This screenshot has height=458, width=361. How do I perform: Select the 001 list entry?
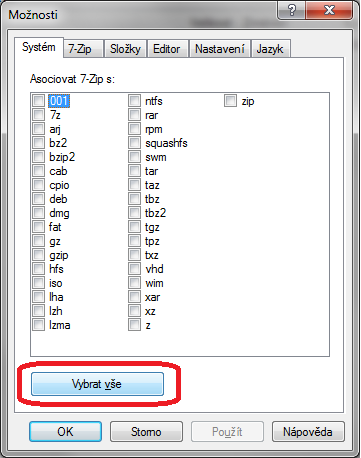click(x=59, y=101)
